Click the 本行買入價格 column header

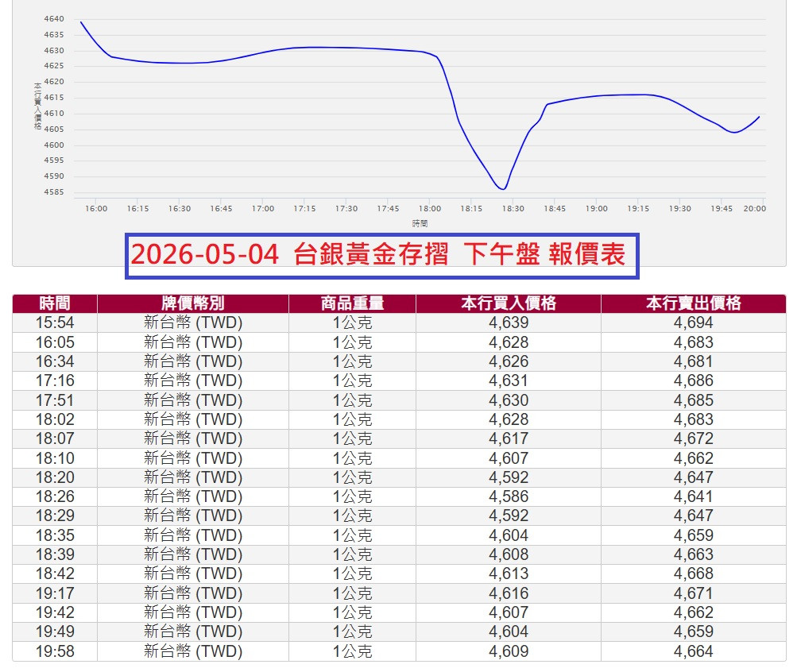point(509,303)
